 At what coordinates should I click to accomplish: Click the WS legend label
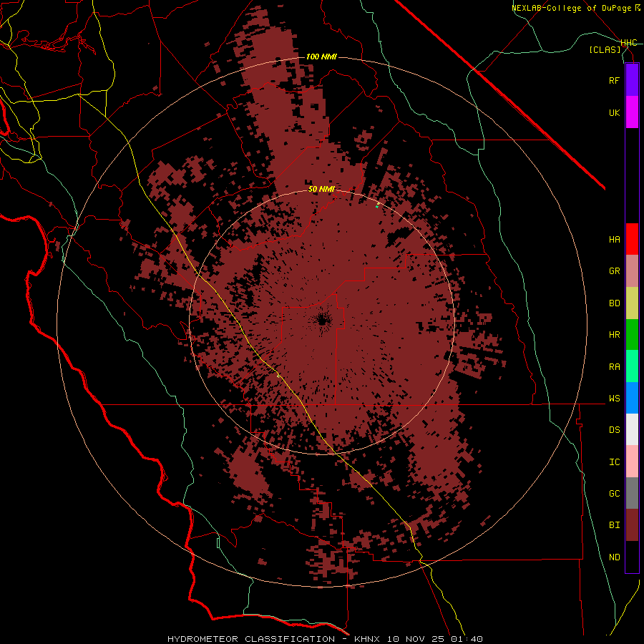614,399
